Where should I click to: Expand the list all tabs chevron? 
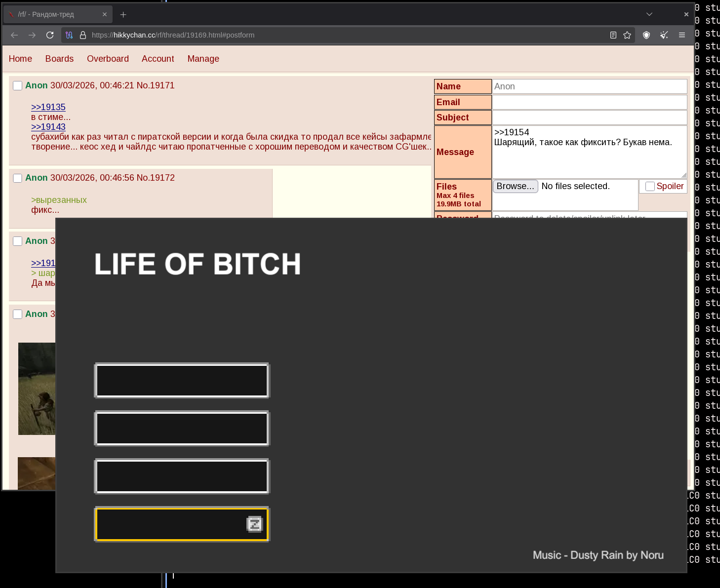click(x=649, y=14)
